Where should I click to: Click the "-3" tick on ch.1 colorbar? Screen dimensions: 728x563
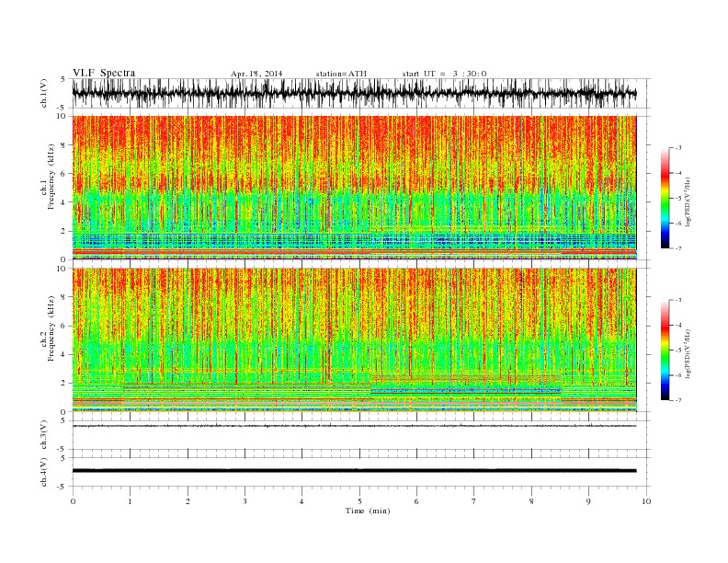click(677, 148)
